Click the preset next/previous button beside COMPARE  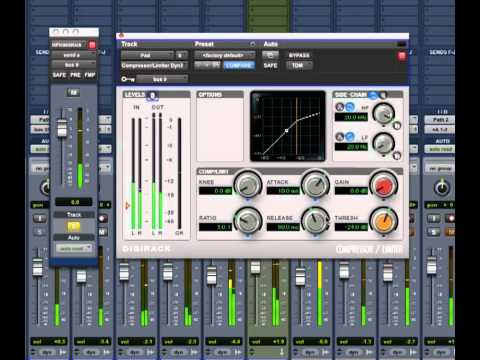tap(207, 65)
